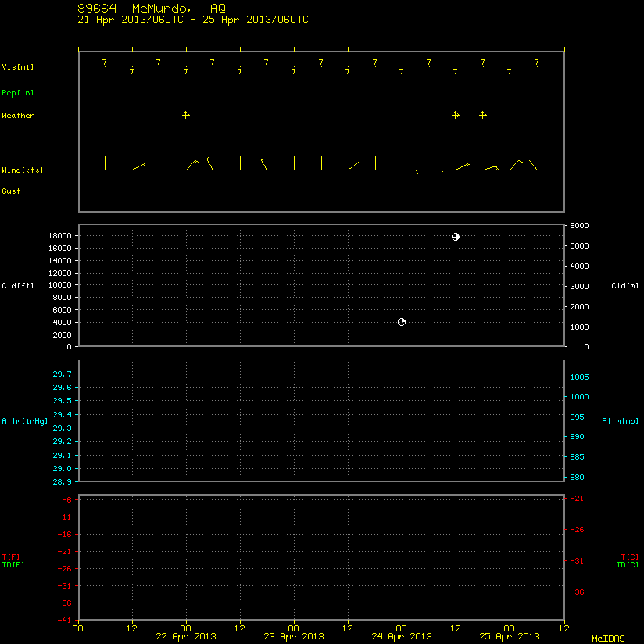Click the Vis[mi] row label
This screenshot has width=644, height=644.
(x=18, y=67)
